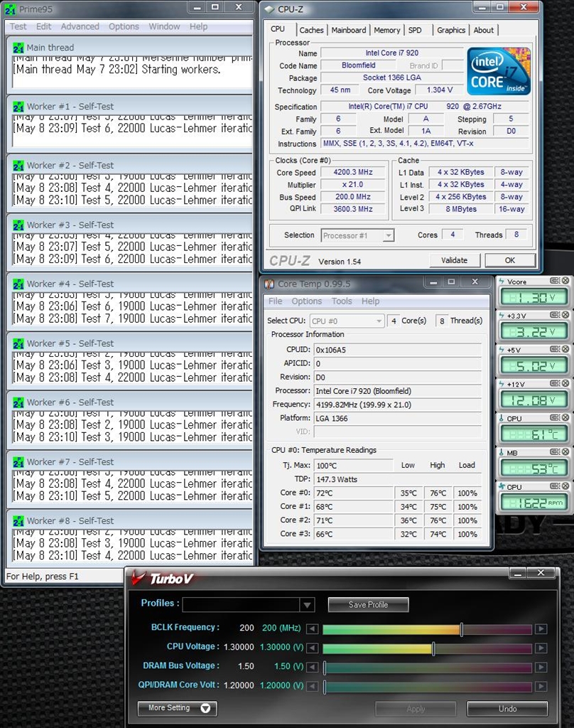Screen dimensions: 574x728
Task: Click the Worker #5 Self-Test window icon
Action: coord(18,343)
